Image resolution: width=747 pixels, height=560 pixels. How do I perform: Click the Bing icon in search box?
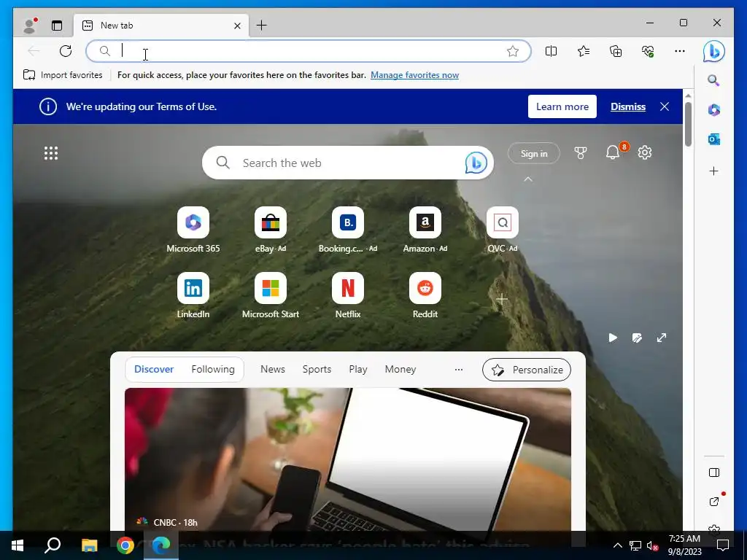point(476,163)
